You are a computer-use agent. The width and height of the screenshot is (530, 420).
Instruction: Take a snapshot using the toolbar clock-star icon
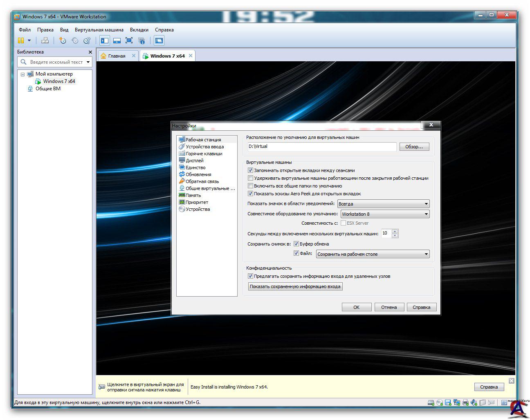tap(63, 40)
